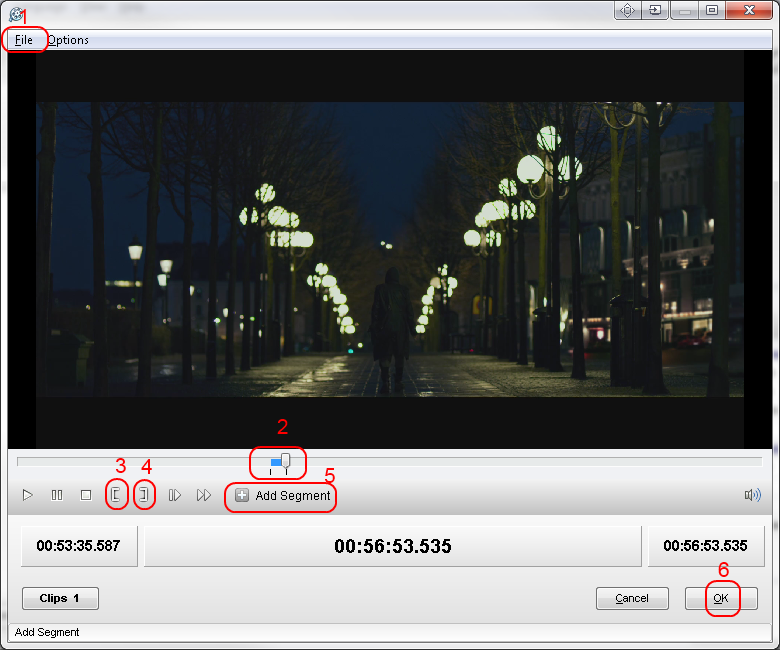780x650 pixels.
Task: Open the Clips 1 list
Action: 60,598
